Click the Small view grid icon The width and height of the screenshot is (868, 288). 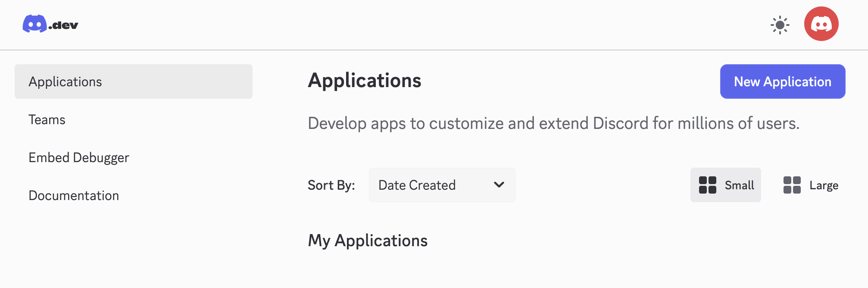click(707, 185)
